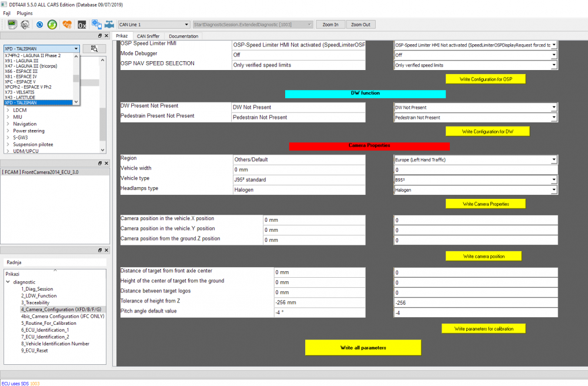Float the Radnja panel
The image size is (588, 386).
(x=100, y=250)
